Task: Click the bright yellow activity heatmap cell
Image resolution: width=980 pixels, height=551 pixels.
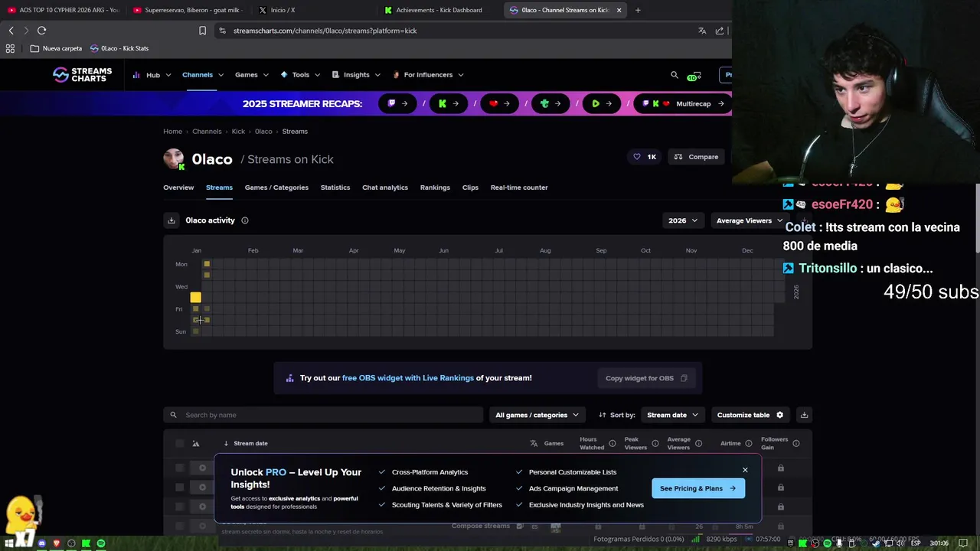Action: coord(196,298)
